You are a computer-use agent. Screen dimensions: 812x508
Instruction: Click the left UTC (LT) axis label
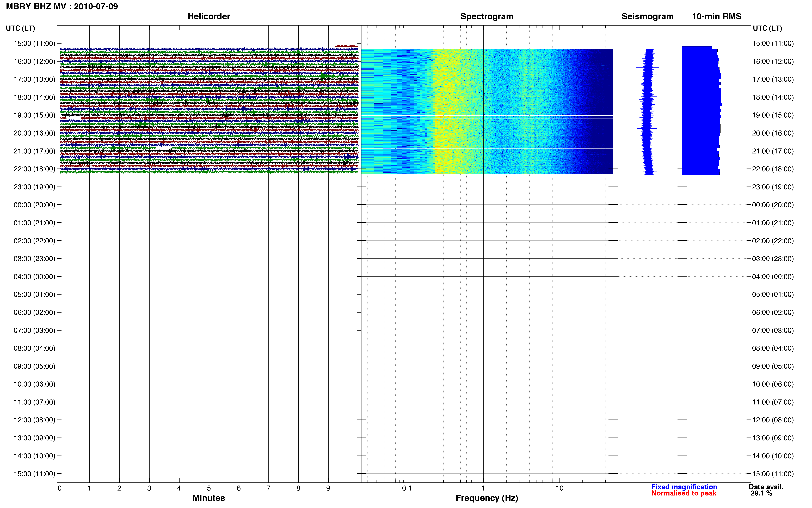21,28
